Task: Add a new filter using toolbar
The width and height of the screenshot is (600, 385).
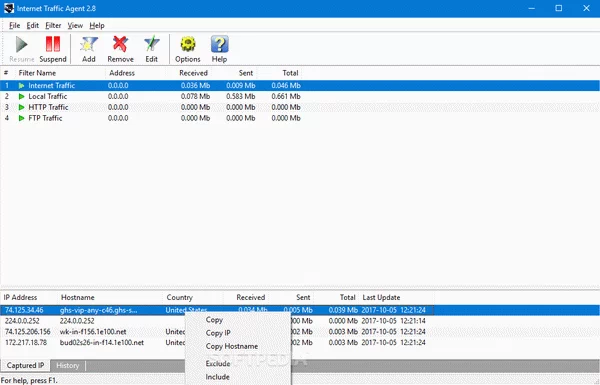Action: click(89, 49)
